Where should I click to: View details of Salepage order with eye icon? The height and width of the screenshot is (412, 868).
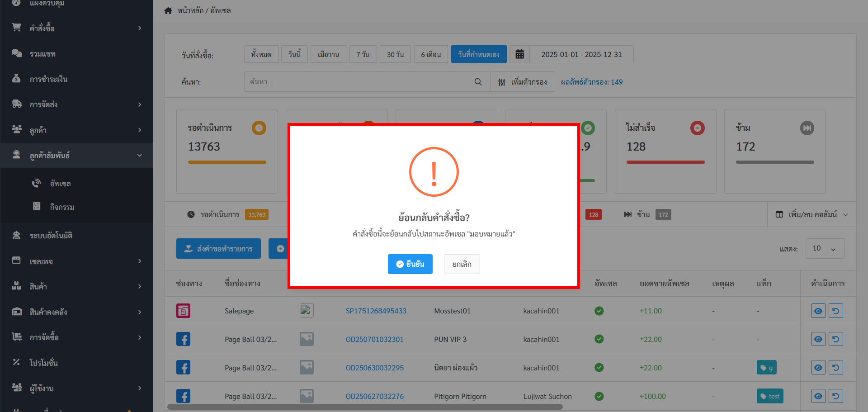click(818, 311)
